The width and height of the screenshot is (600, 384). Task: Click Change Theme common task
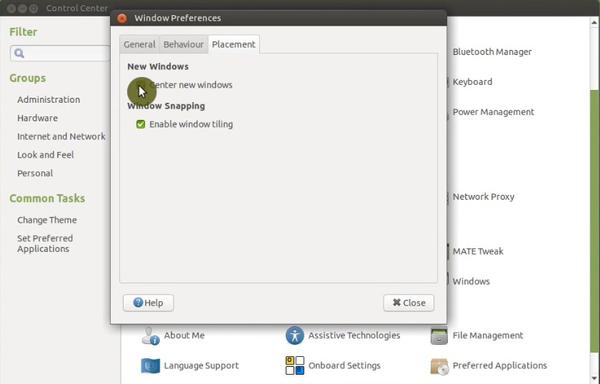coord(47,220)
